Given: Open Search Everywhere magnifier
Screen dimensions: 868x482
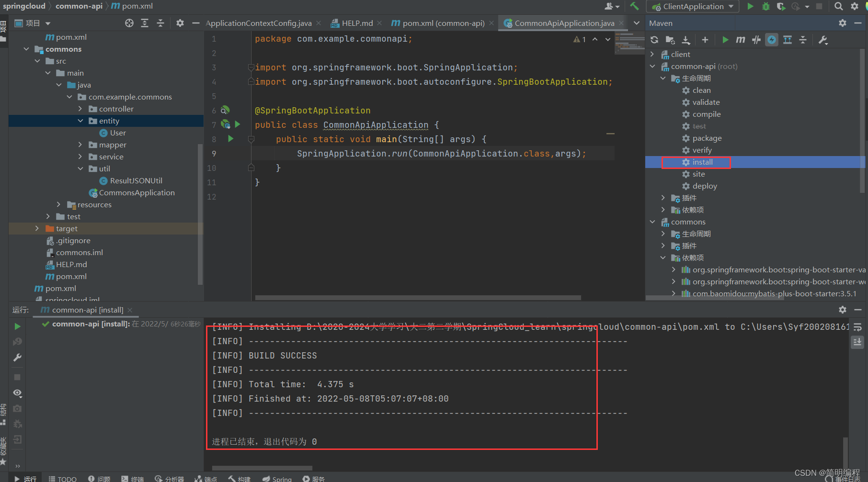Looking at the screenshot, I should tap(839, 6).
